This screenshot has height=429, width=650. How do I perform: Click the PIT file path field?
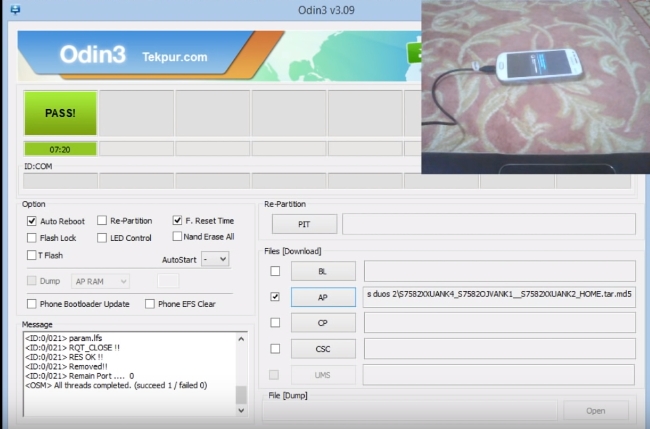489,224
